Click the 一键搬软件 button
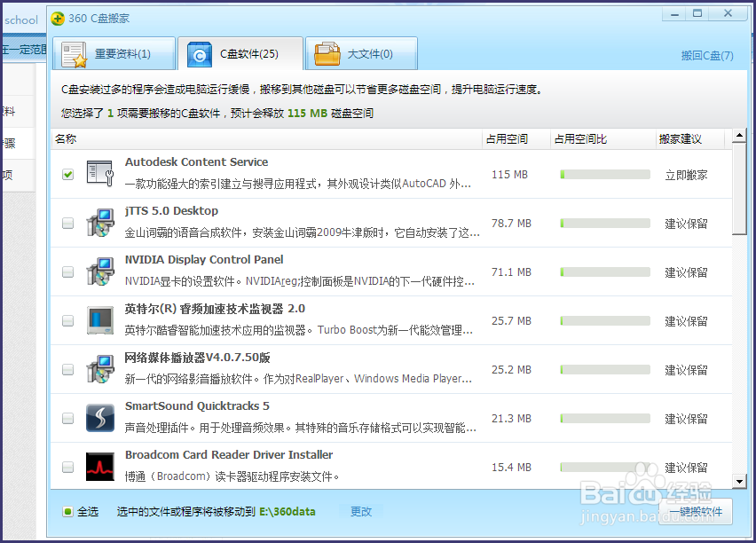The height and width of the screenshot is (543, 756). [x=696, y=512]
